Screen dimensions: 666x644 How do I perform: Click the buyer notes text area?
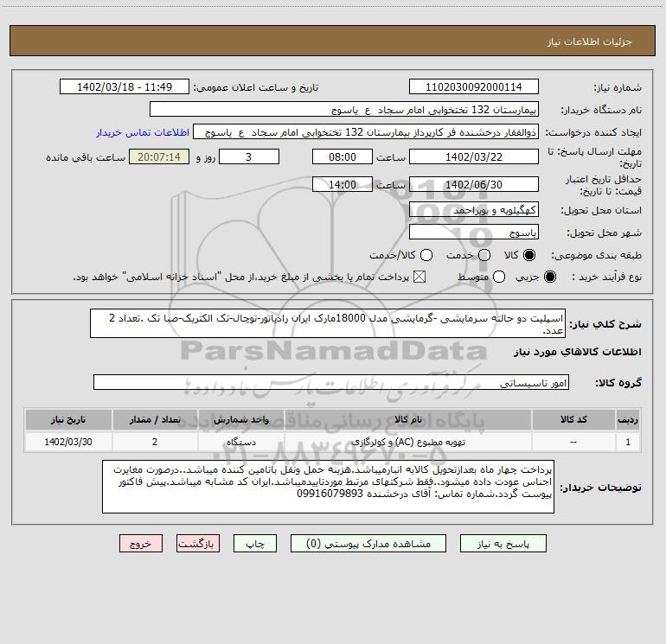328,487
